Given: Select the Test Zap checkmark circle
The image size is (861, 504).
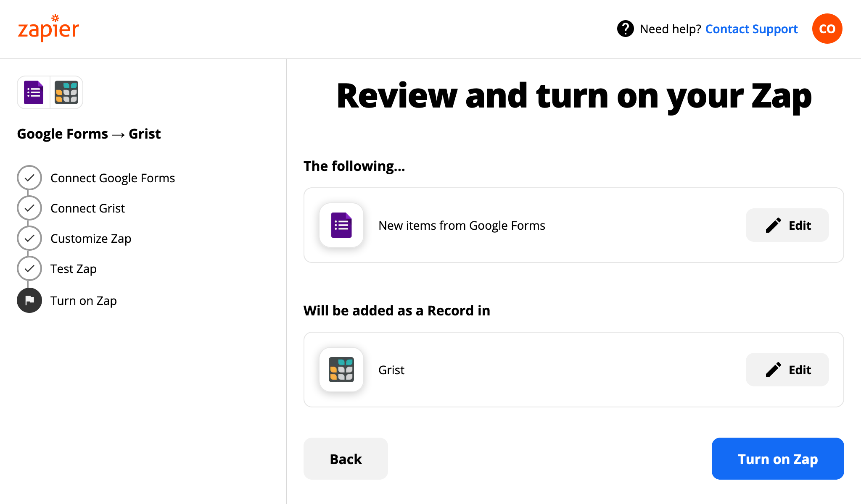Looking at the screenshot, I should [x=29, y=268].
